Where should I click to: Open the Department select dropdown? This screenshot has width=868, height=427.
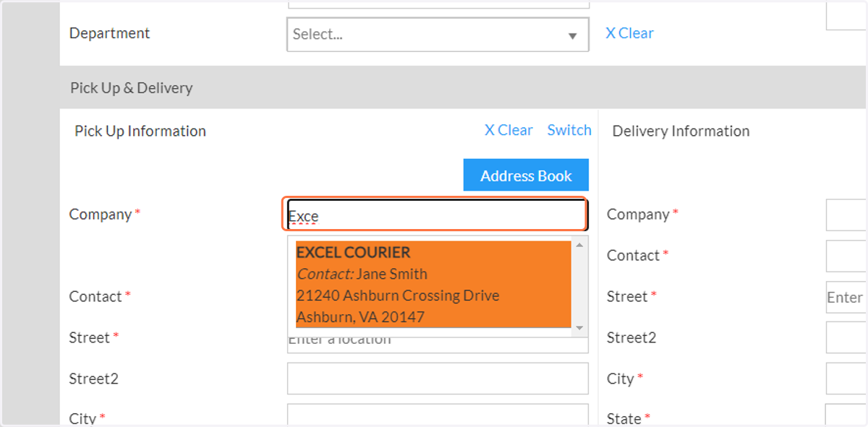(438, 34)
